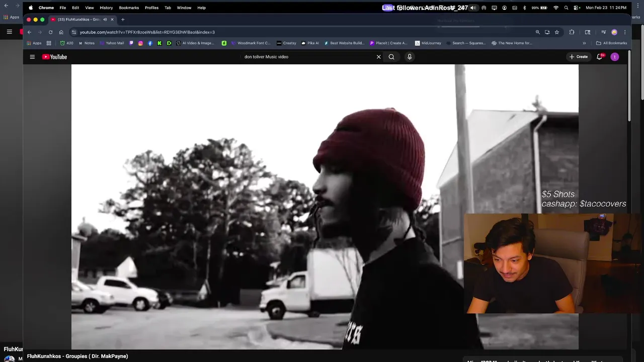This screenshot has width=644, height=362.
Task: Click the Wi-Fi icon in menu bar
Action: coord(556,8)
